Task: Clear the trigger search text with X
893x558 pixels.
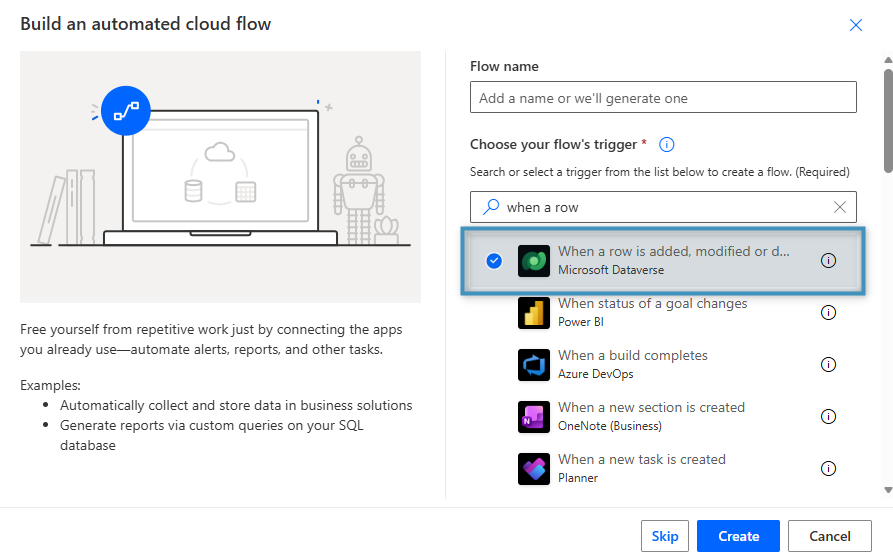Action: tap(840, 207)
